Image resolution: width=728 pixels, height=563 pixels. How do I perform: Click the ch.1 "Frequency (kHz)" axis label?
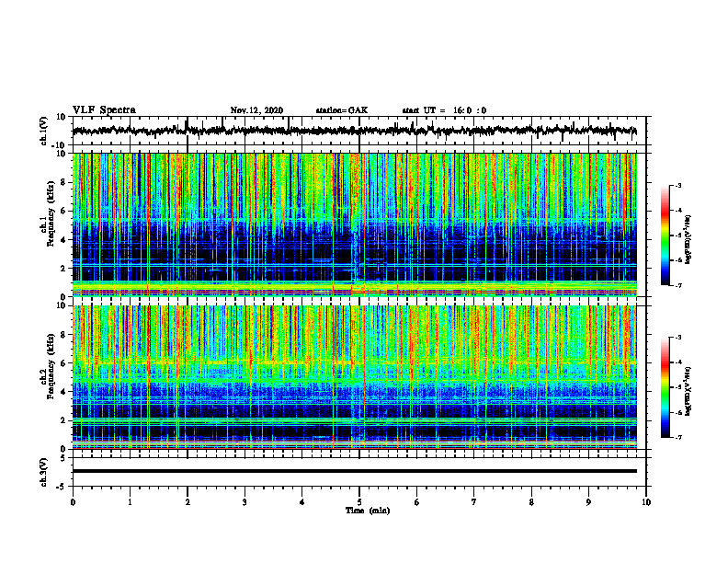[x=51, y=213]
